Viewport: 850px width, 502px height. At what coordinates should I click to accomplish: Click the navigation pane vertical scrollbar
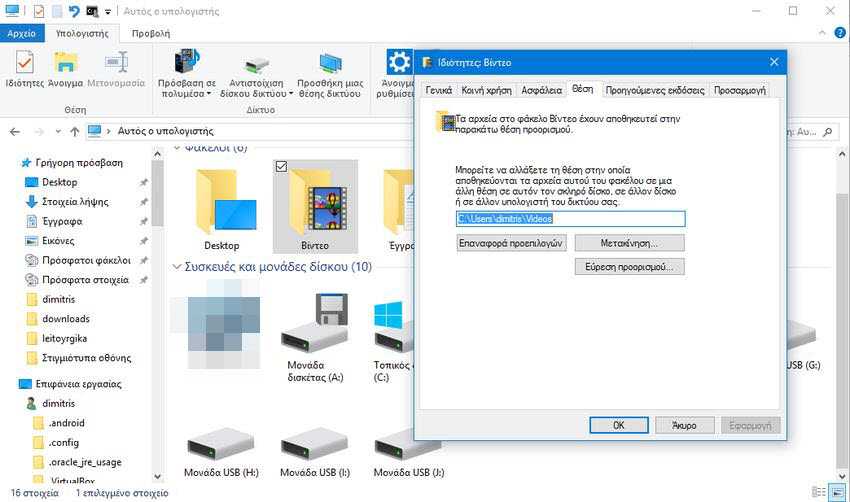click(158, 300)
